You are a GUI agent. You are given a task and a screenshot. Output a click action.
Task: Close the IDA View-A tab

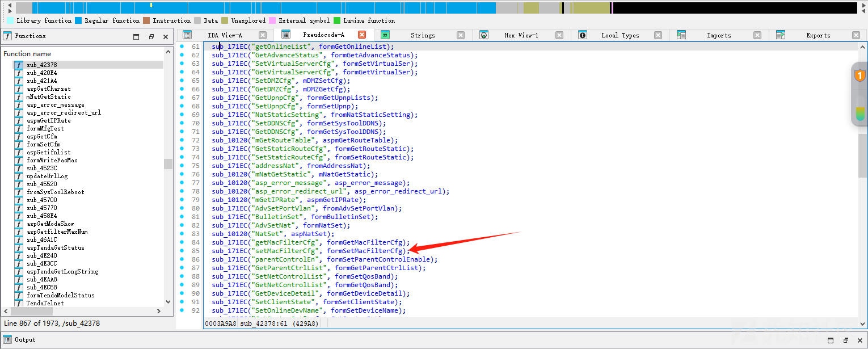(x=263, y=35)
